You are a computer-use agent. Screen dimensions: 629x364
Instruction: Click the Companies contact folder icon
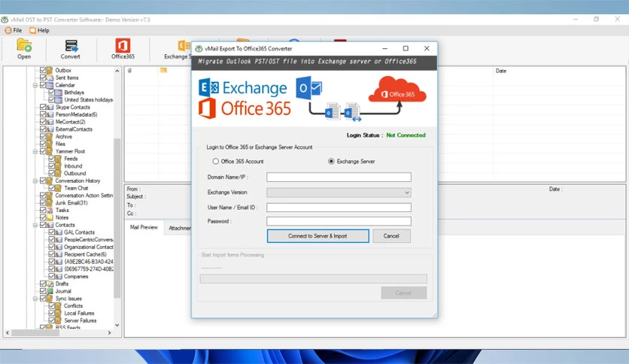tap(59, 276)
